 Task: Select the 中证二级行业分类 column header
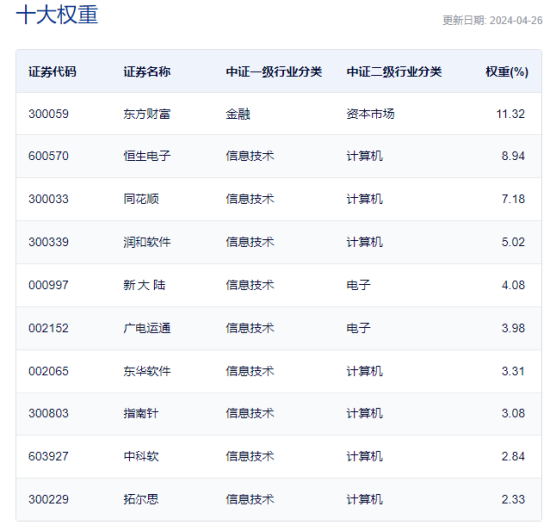[x=394, y=72]
